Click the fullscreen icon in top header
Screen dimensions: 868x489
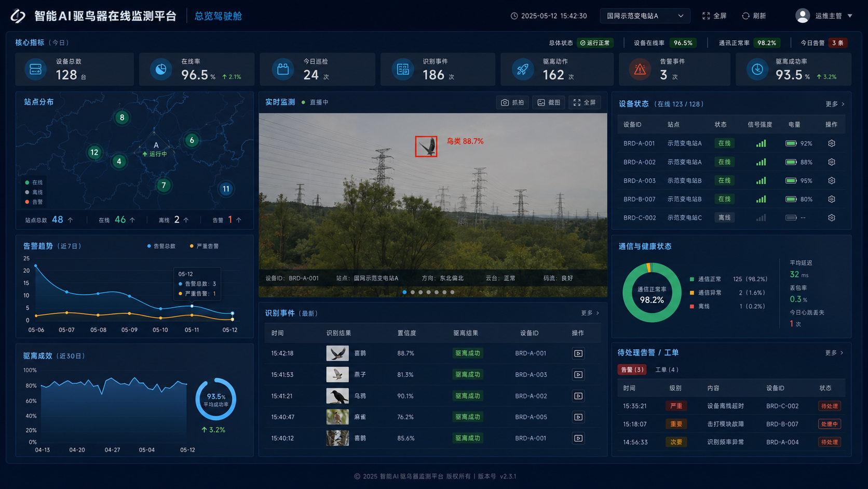(706, 16)
